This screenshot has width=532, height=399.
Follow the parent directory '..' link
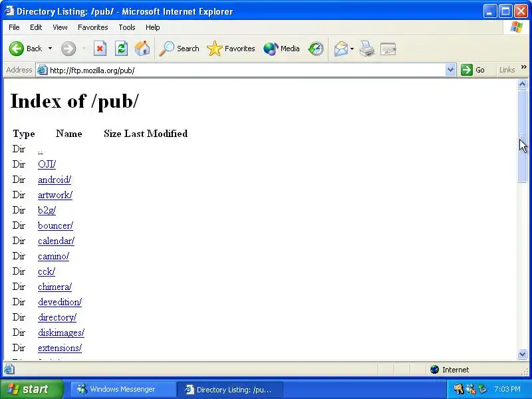41,149
